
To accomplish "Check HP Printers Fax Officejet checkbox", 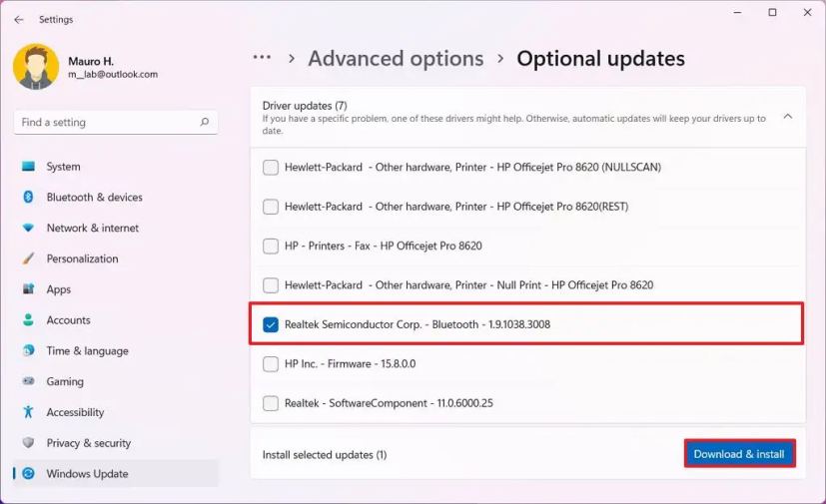I will (x=271, y=246).
